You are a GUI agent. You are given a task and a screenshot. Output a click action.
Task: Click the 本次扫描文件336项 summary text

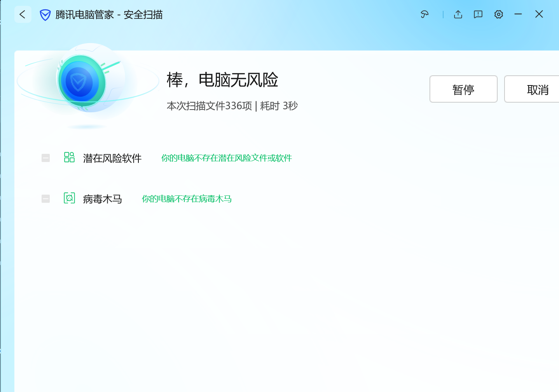209,106
